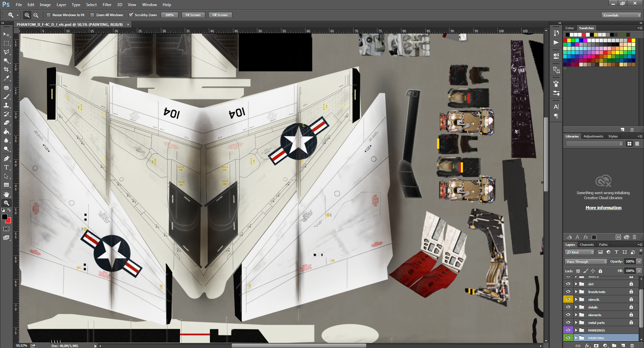Swap foreground and background colors
Image resolution: width=644 pixels, height=348 pixels.
click(9, 210)
